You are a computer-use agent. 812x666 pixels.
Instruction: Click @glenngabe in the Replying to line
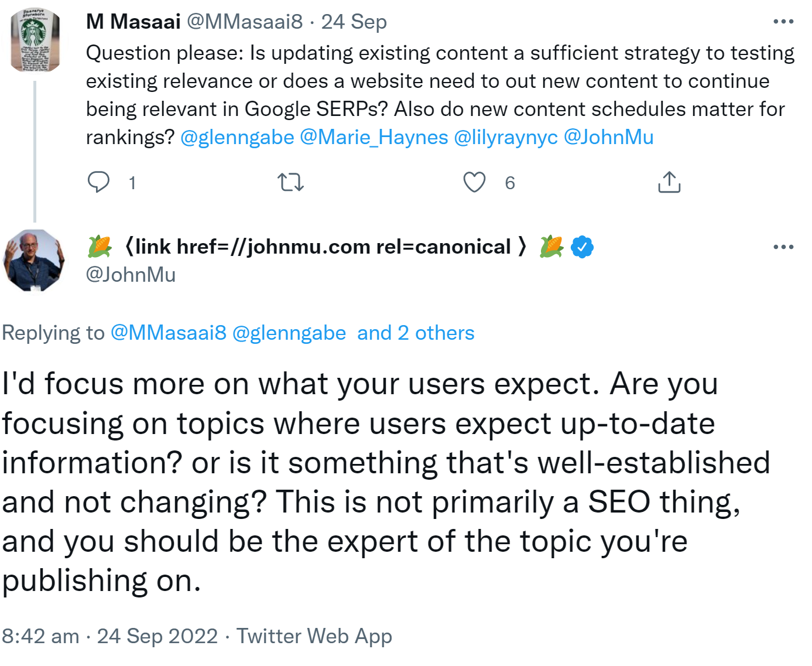289,333
